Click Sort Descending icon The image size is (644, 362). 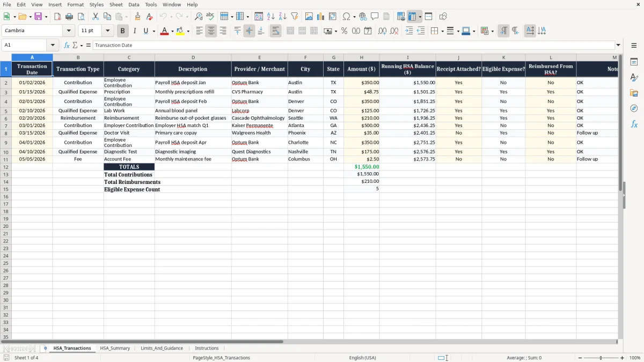click(x=283, y=17)
